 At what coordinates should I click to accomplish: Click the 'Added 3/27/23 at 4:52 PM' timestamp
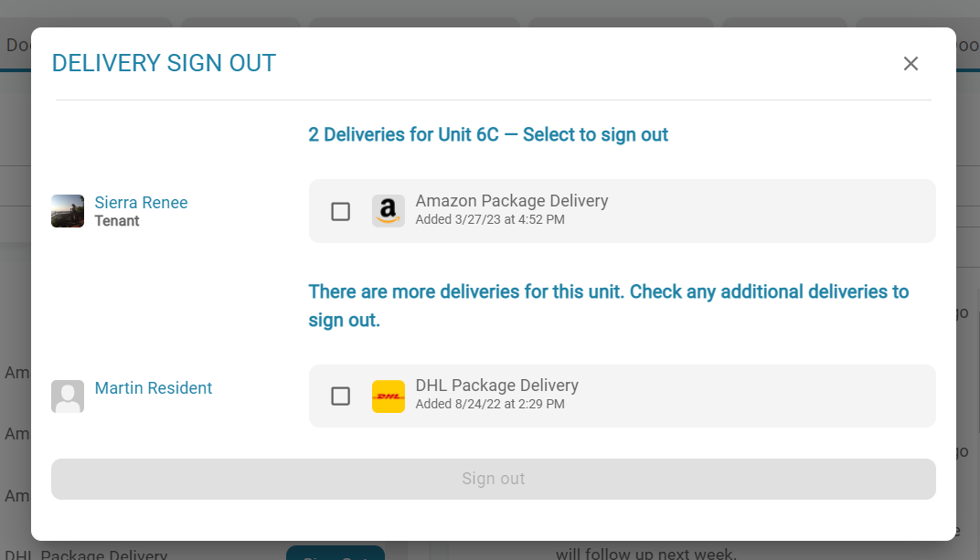pos(490,220)
